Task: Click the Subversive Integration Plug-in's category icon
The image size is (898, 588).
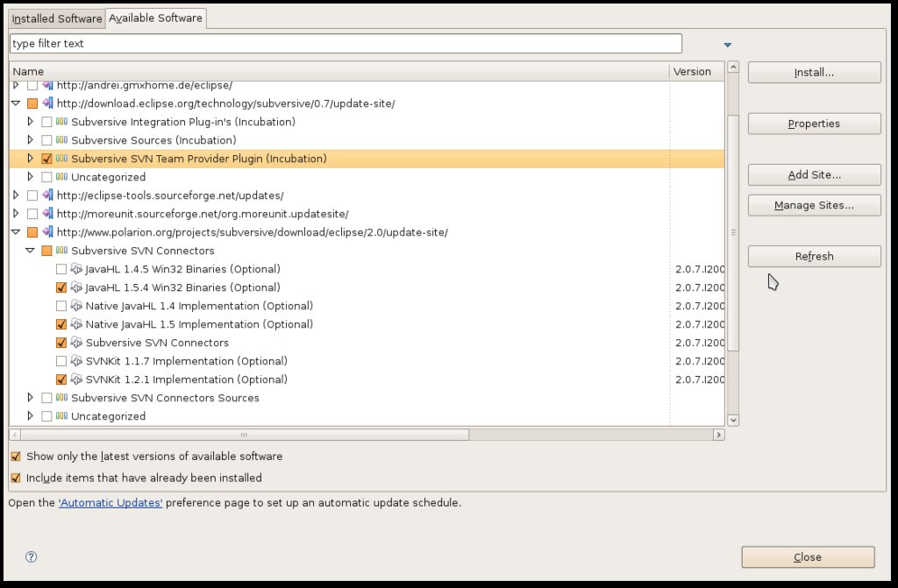Action: coord(62,122)
